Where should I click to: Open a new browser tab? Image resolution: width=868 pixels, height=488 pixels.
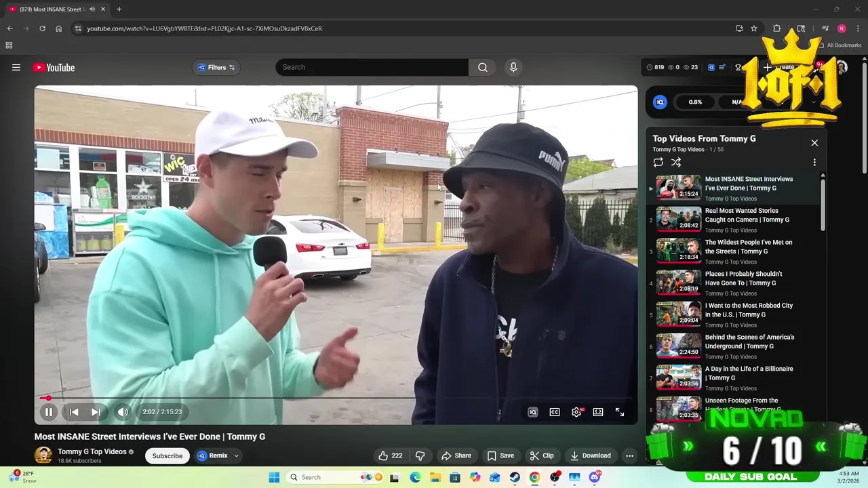[x=119, y=9]
